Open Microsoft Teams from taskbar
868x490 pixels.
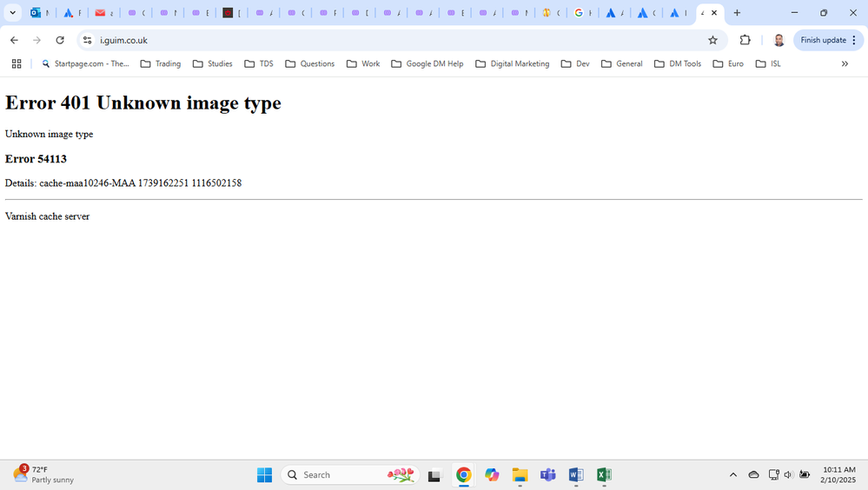click(548, 475)
